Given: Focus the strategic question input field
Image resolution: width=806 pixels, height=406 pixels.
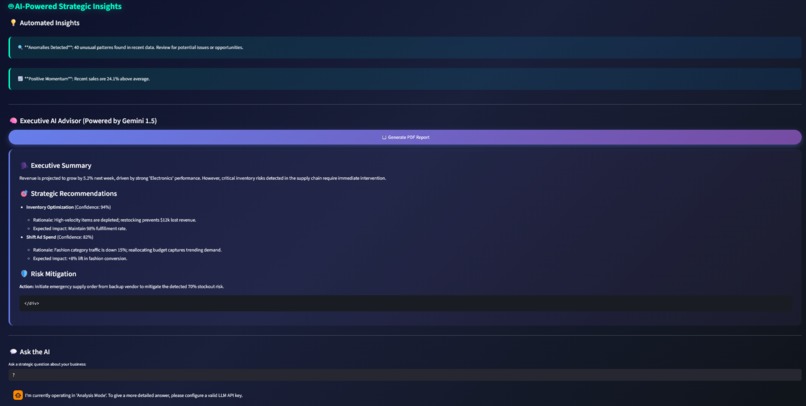Looking at the screenshot, I should pos(405,375).
